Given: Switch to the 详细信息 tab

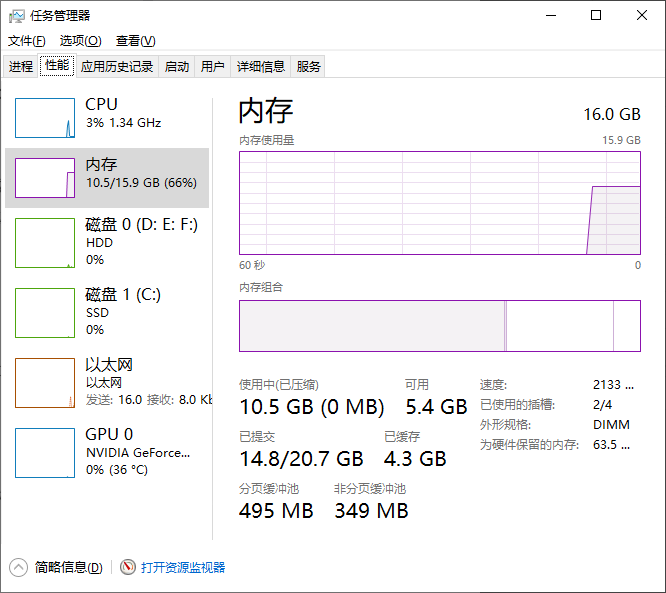Looking at the screenshot, I should point(260,67).
